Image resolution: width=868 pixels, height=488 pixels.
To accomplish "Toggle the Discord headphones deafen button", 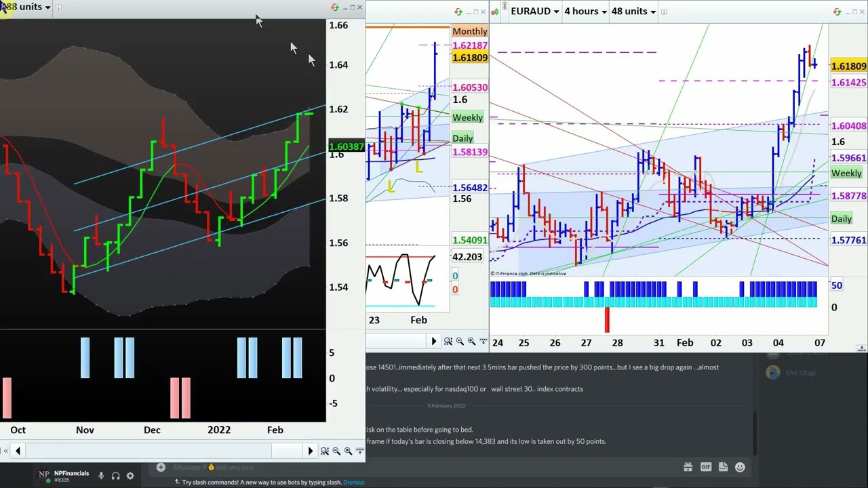I will [x=115, y=476].
